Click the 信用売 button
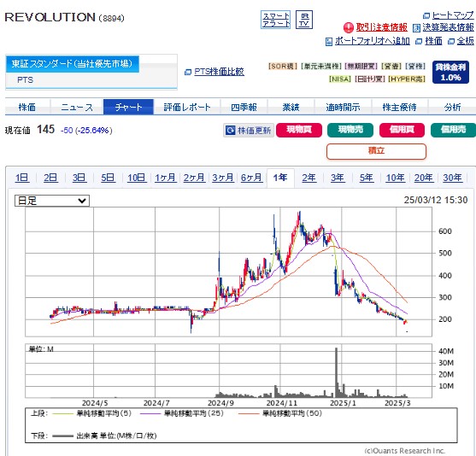This screenshot has height=456, width=476. tap(453, 130)
